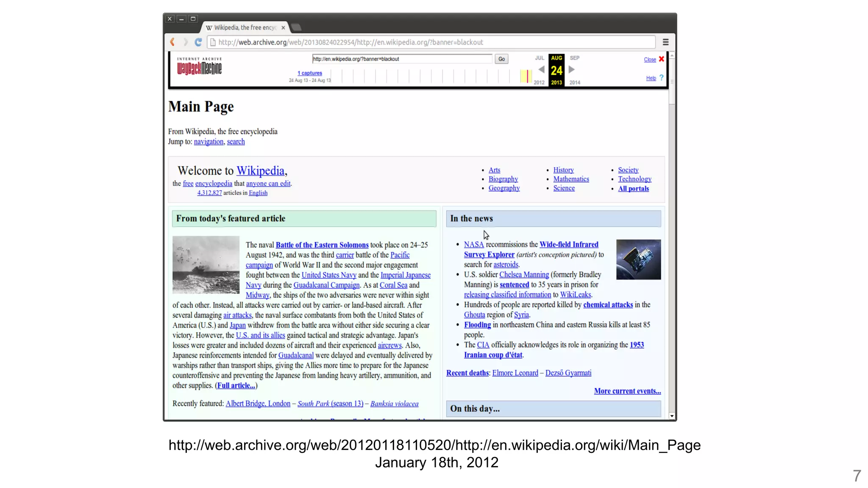Open the United States Navy link
Image resolution: width=868 pixels, height=488 pixels.
click(x=329, y=275)
